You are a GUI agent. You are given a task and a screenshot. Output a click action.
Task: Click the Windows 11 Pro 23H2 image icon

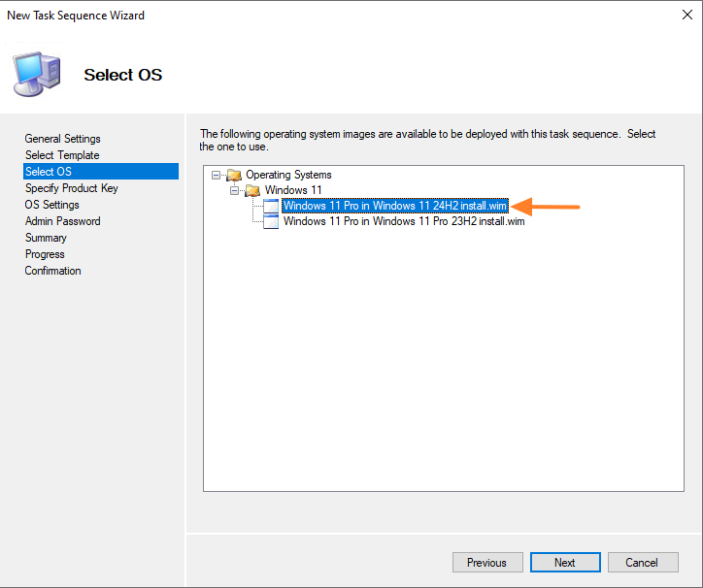(x=271, y=221)
